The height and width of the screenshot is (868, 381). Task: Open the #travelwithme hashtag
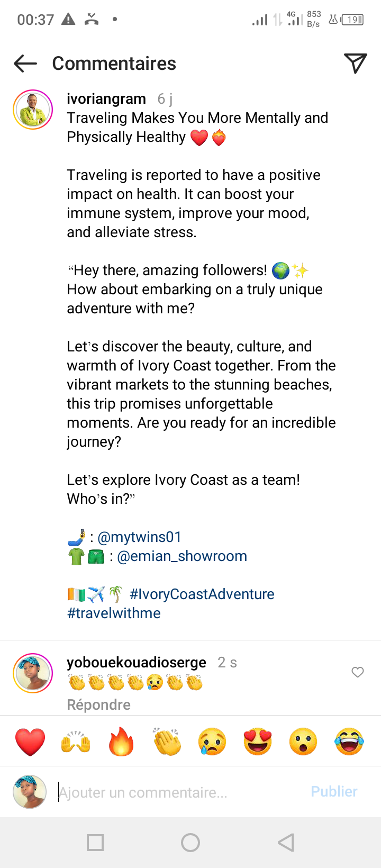click(x=114, y=613)
